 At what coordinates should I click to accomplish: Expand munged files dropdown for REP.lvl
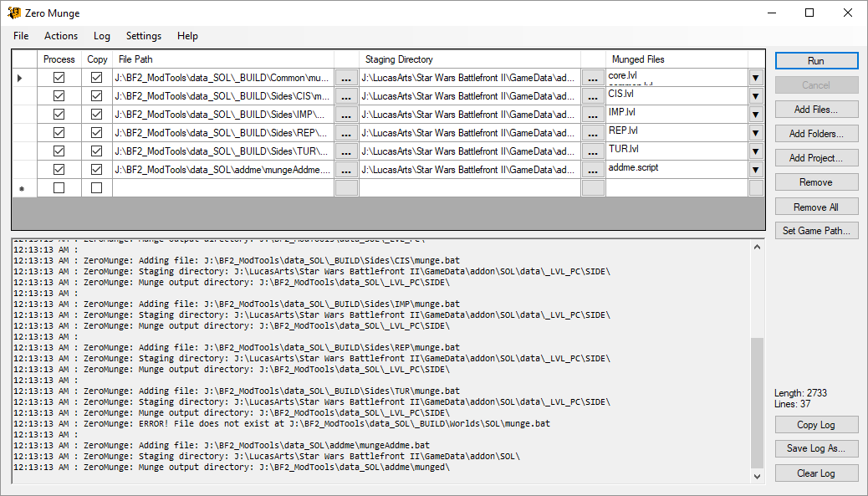click(756, 133)
